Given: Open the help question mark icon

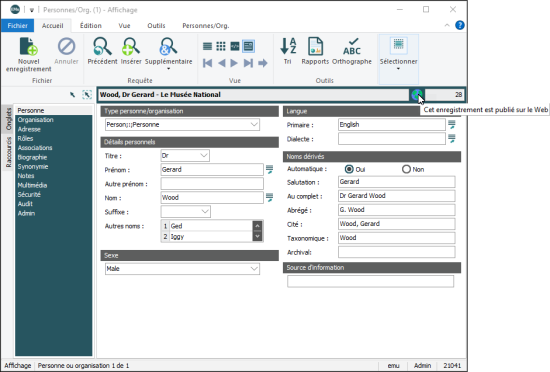Looking at the screenshot, I should pyautogui.click(x=460, y=25).
